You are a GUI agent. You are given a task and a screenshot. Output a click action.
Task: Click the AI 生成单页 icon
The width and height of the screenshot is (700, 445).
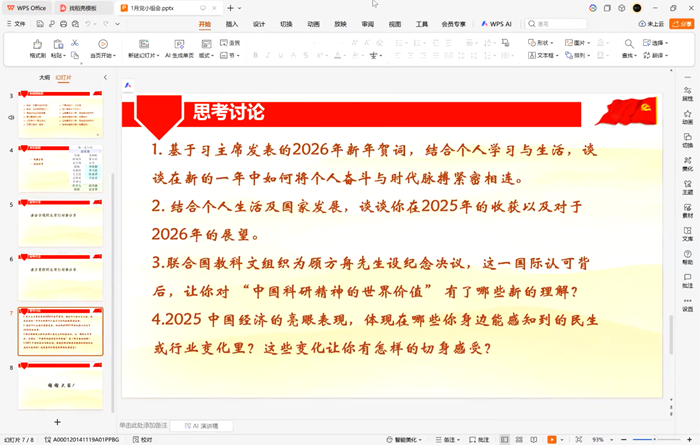[x=180, y=48]
